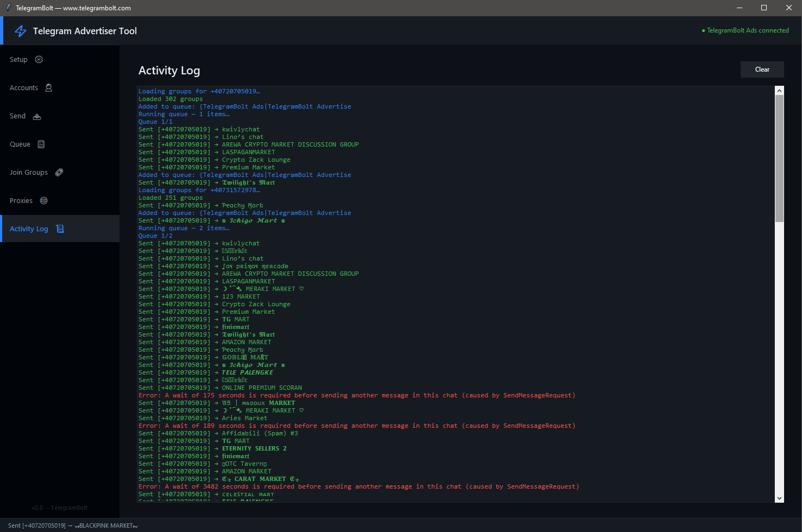Click the Sent line for 'Affidabili (Spam) #3'
802x532 pixels.
click(218, 433)
